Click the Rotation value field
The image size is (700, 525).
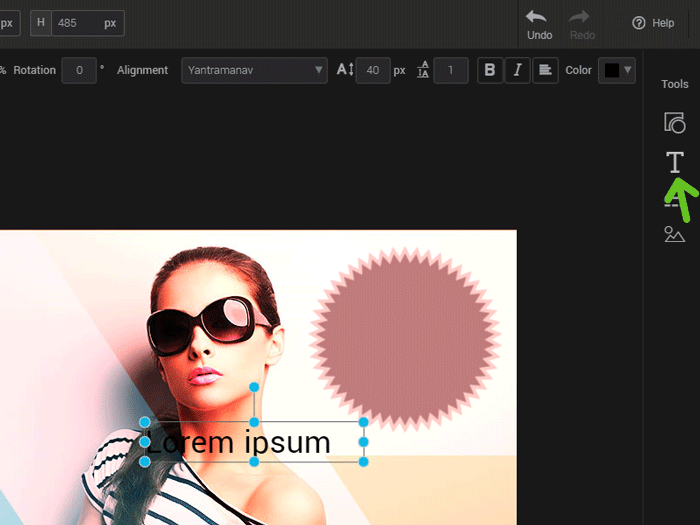78,70
